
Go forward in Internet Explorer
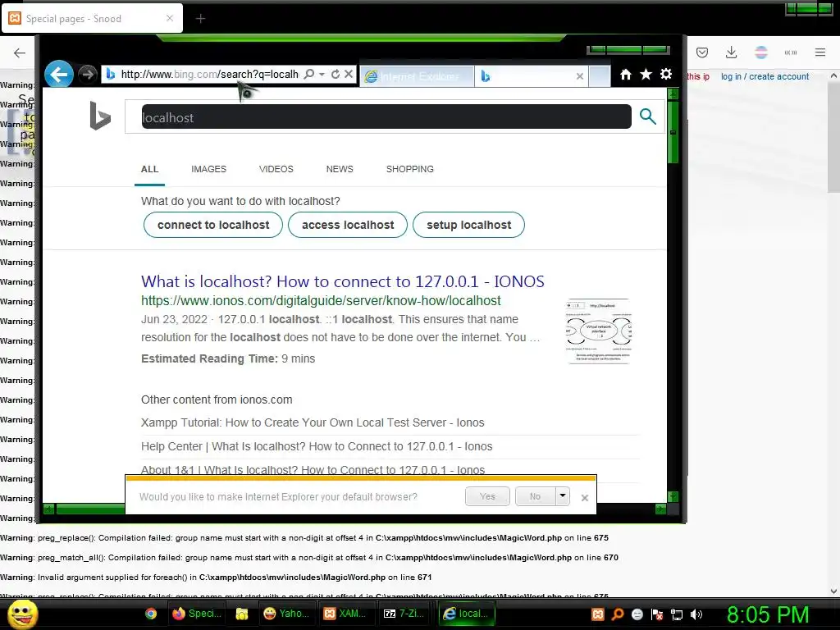click(87, 74)
